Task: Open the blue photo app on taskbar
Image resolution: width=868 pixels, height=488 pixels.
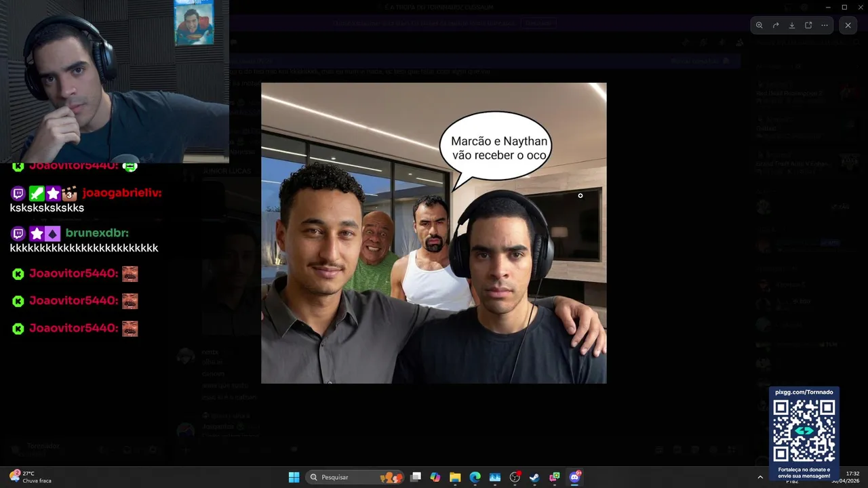Action: 494,477
